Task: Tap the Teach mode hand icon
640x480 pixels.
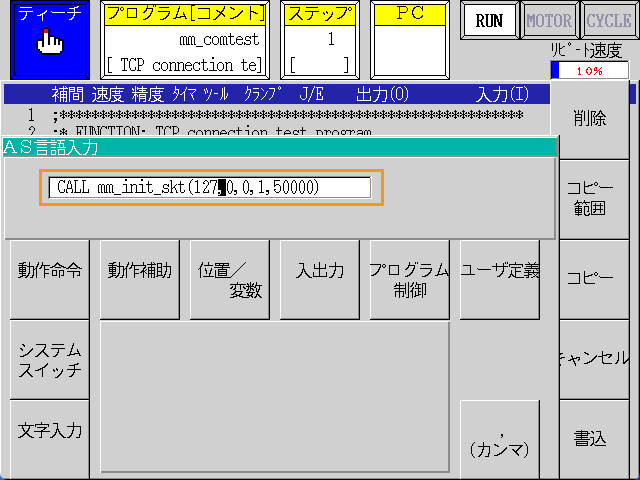Action: click(x=50, y=42)
